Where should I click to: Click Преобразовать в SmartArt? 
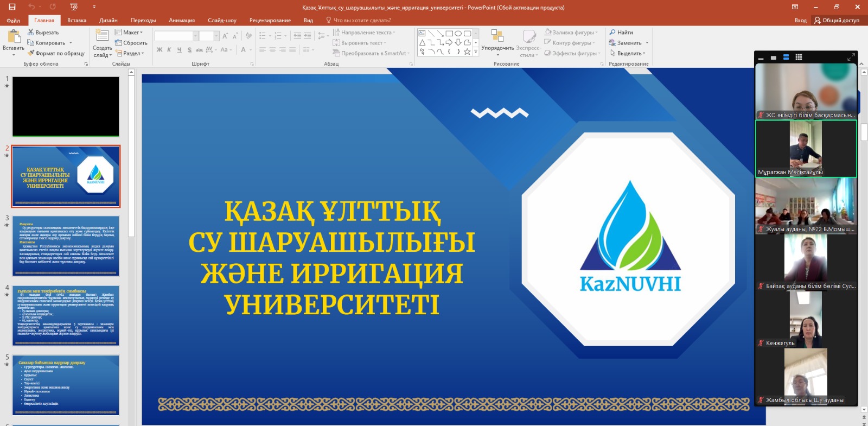point(372,53)
